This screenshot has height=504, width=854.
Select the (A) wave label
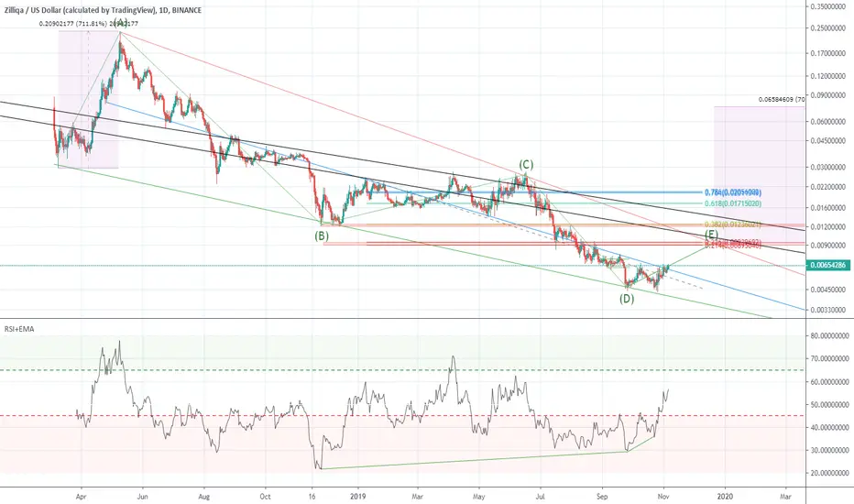120,23
